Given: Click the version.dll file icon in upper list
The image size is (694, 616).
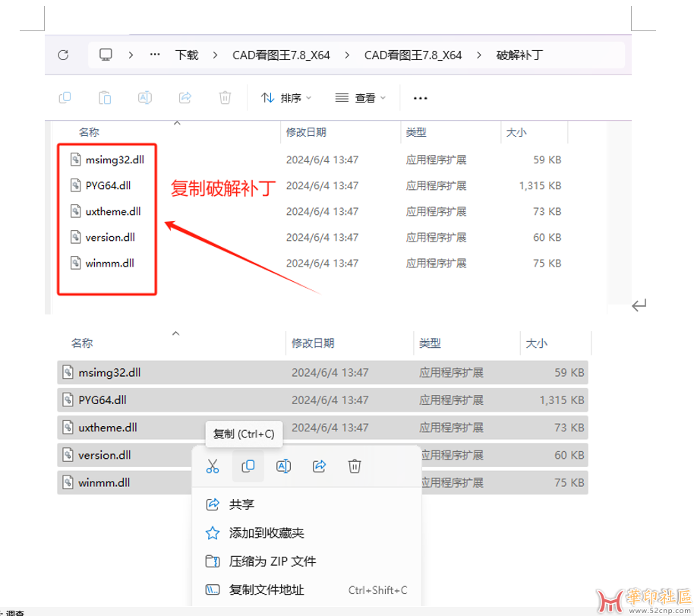Looking at the screenshot, I should [76, 237].
